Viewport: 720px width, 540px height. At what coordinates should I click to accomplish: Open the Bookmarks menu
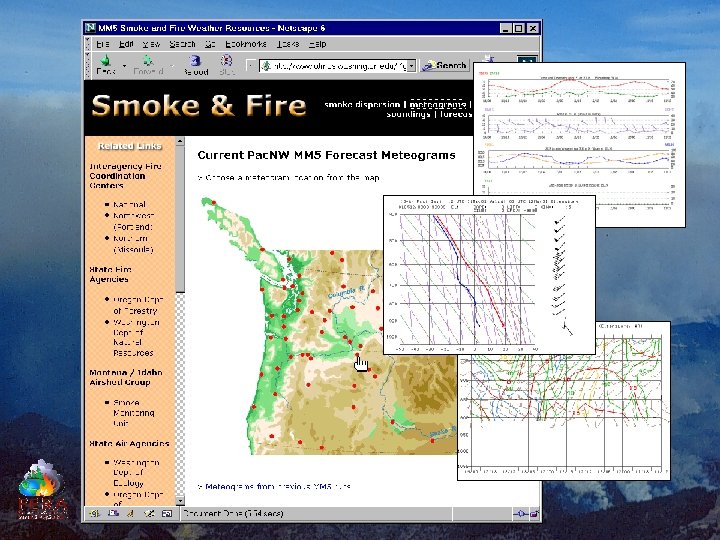pos(246,44)
